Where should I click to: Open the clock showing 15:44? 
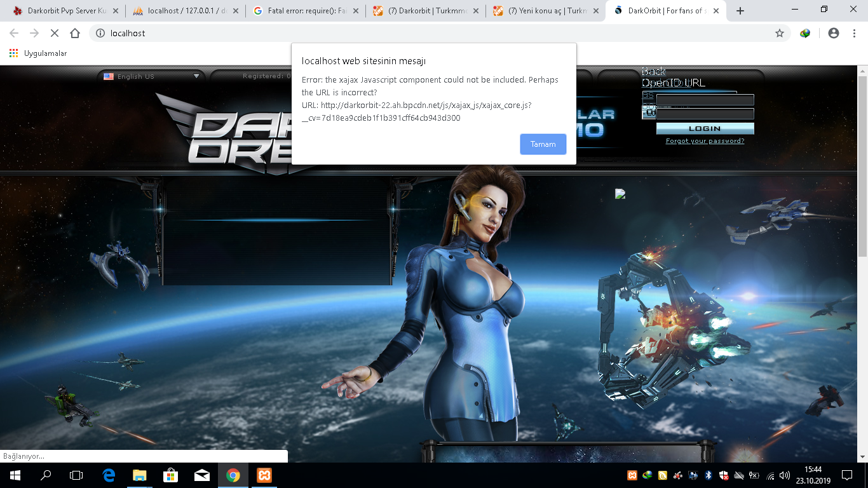pyautogui.click(x=812, y=475)
